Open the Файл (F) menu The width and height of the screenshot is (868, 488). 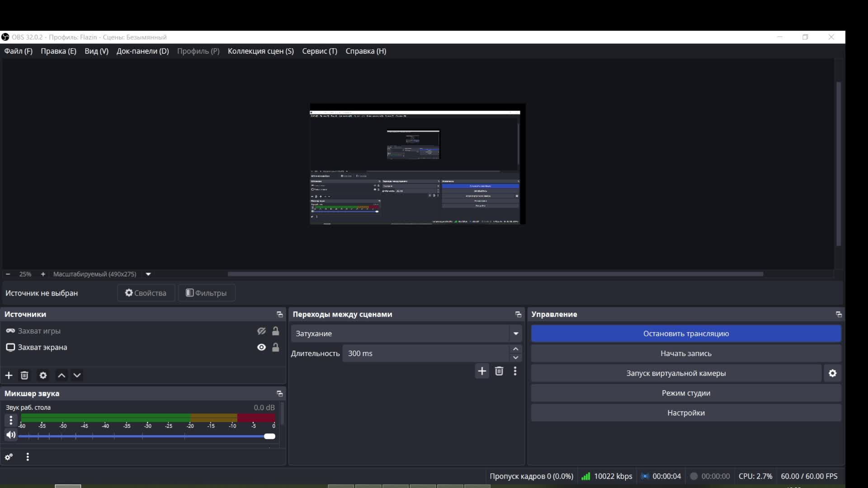(18, 51)
